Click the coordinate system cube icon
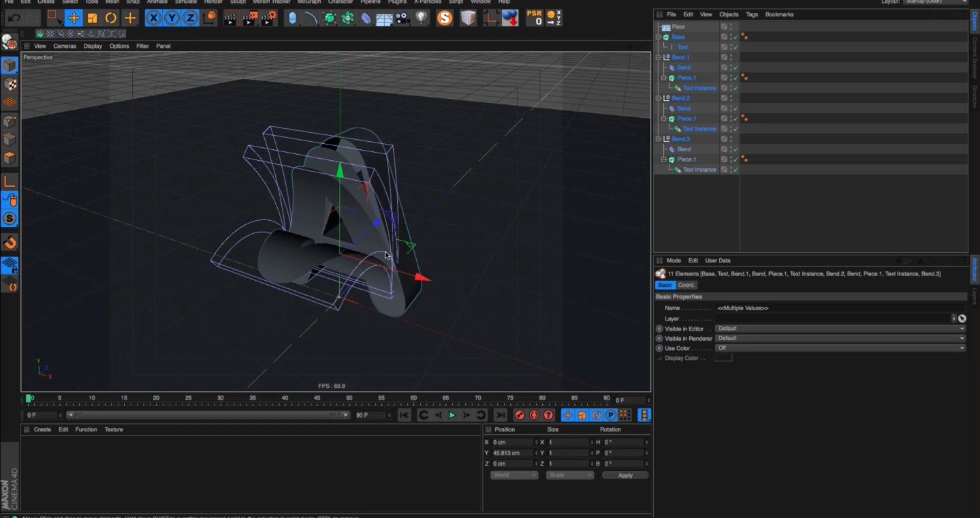 (210, 18)
